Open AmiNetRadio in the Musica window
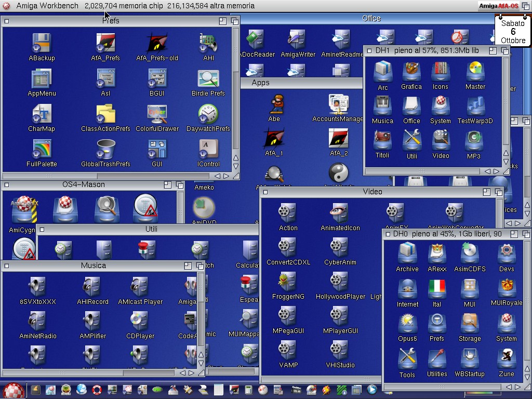 [x=38, y=321]
